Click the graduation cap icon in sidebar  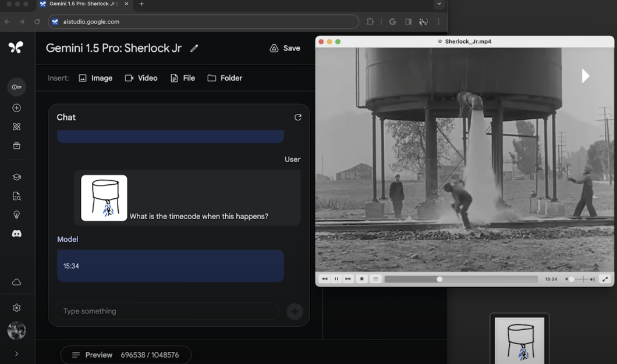pos(16,177)
